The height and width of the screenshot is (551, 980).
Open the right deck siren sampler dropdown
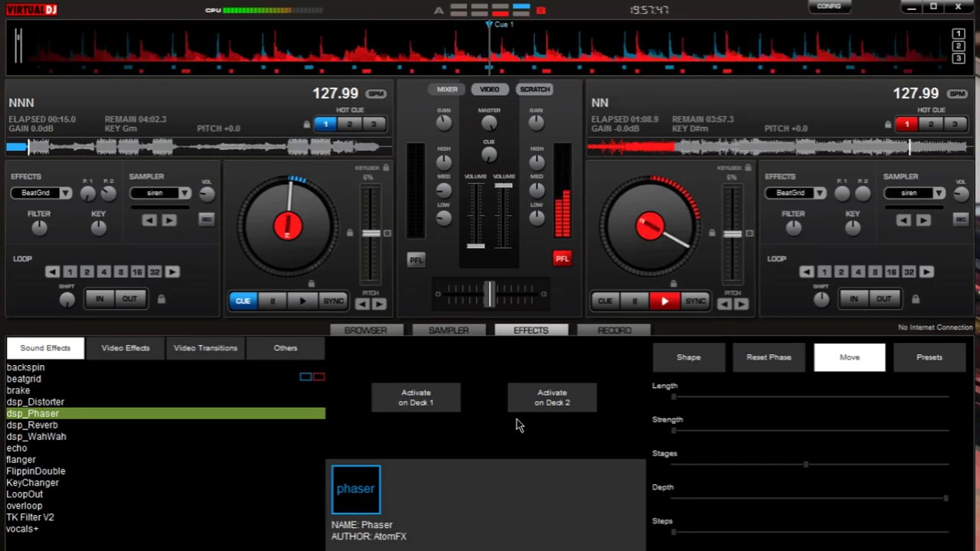939,193
